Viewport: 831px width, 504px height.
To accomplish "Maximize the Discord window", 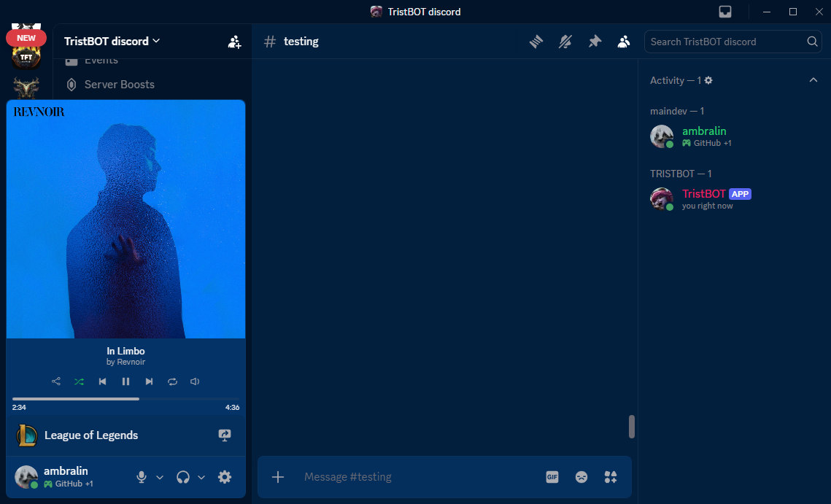I will [x=793, y=12].
